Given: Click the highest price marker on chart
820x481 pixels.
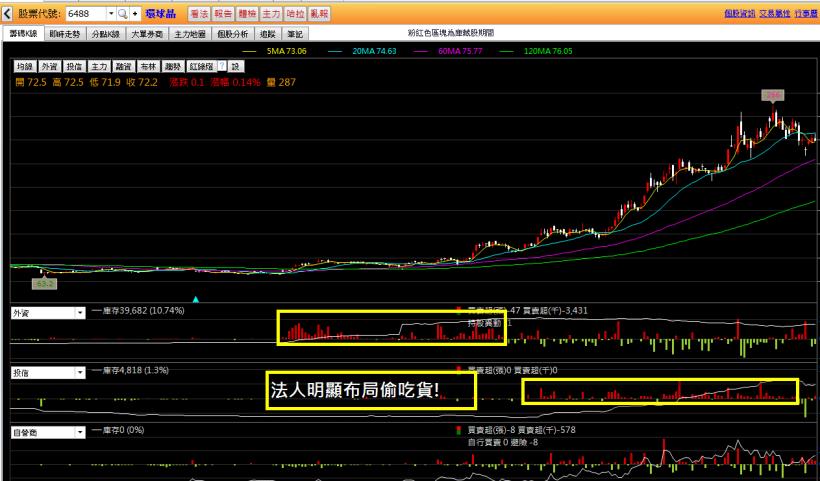Looking at the screenshot, I should [x=772, y=95].
